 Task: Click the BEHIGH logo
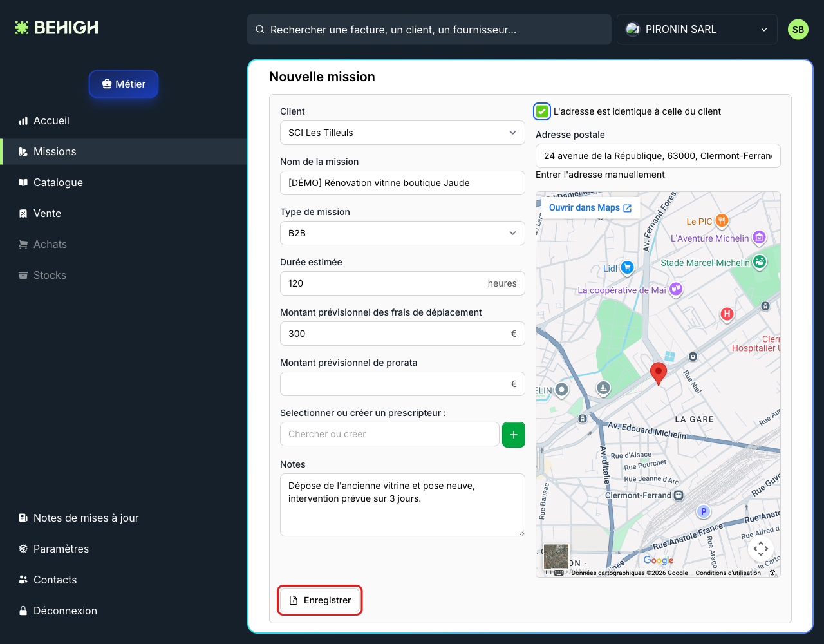pos(57,28)
